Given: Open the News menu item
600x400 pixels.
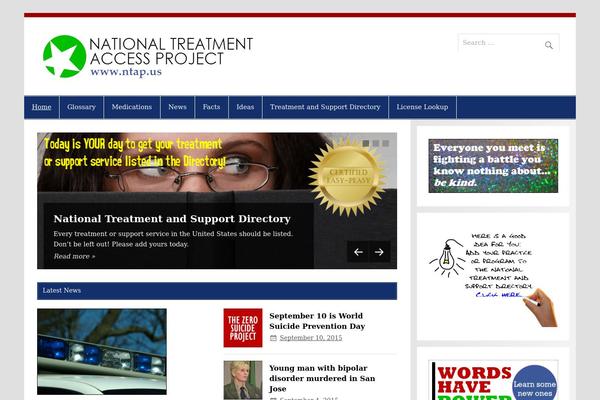Looking at the screenshot, I should point(178,107).
